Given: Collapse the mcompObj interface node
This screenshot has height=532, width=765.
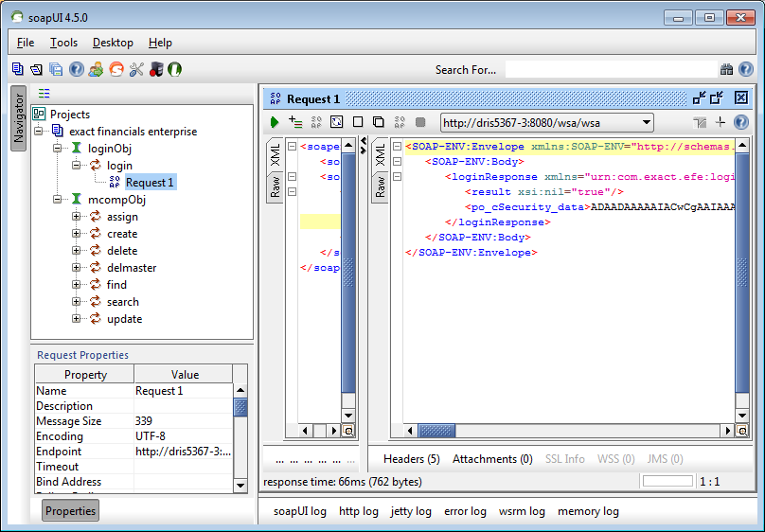Looking at the screenshot, I should tap(57, 200).
